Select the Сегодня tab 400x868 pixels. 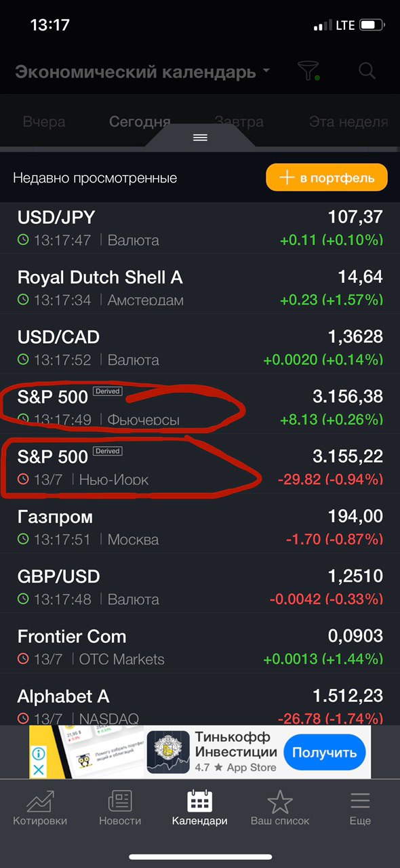pos(140,122)
